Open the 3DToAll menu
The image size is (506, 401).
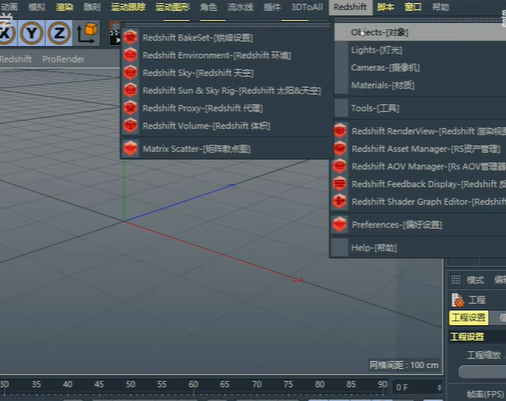[307, 7]
